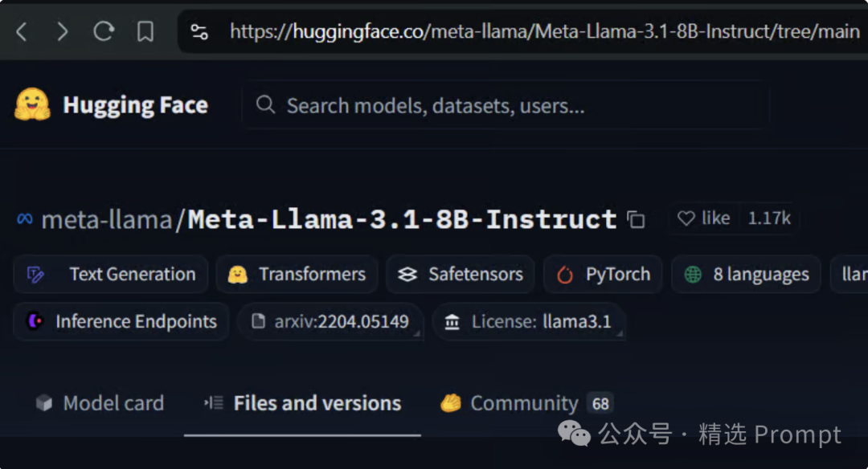Click the cube icon on Model card
The width and height of the screenshot is (868, 469).
(44, 403)
